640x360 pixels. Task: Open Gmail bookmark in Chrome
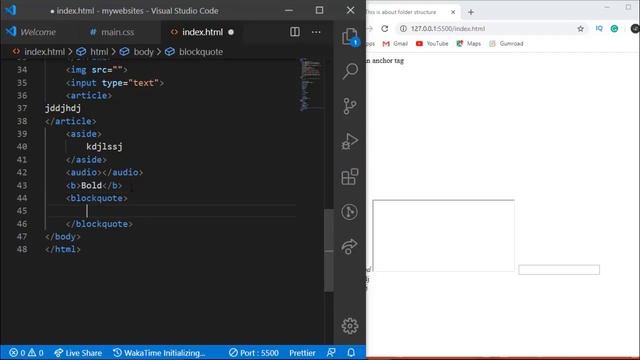point(395,44)
